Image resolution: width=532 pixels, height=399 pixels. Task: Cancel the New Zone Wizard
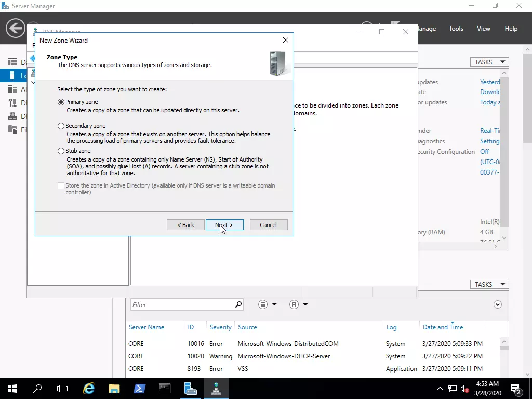pyautogui.click(x=268, y=225)
